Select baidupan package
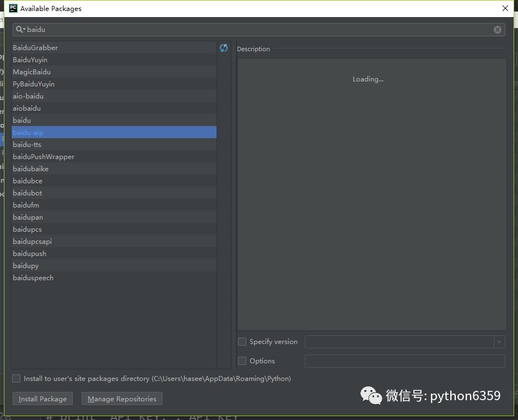 (x=114, y=217)
